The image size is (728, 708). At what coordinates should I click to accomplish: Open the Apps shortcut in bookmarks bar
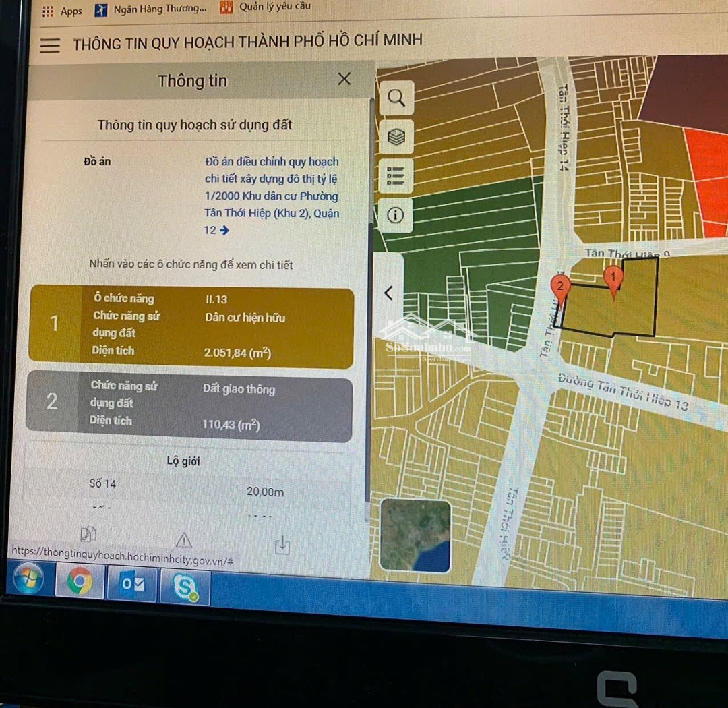point(62,11)
